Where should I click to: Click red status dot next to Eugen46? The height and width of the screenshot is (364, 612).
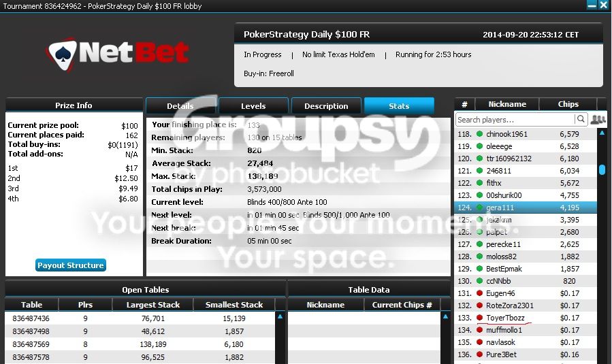[x=480, y=293]
